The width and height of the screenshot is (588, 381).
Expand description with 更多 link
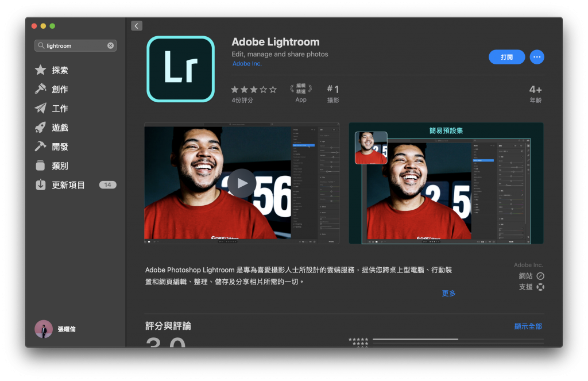tap(448, 293)
